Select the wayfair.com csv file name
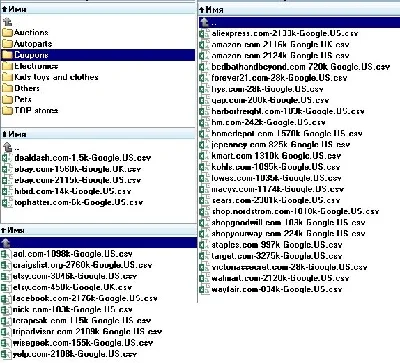400x363 pixels. pos(277,289)
